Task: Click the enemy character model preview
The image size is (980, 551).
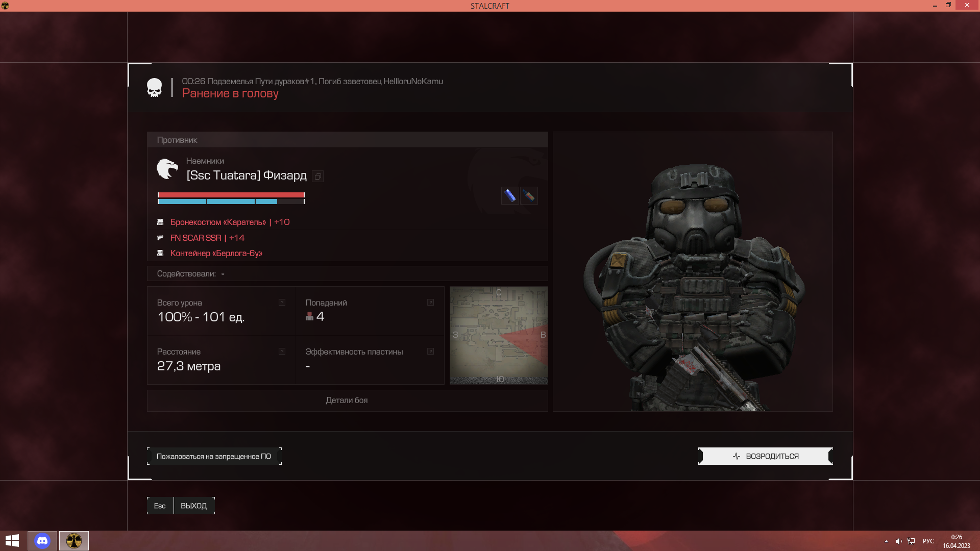Action: (693, 272)
